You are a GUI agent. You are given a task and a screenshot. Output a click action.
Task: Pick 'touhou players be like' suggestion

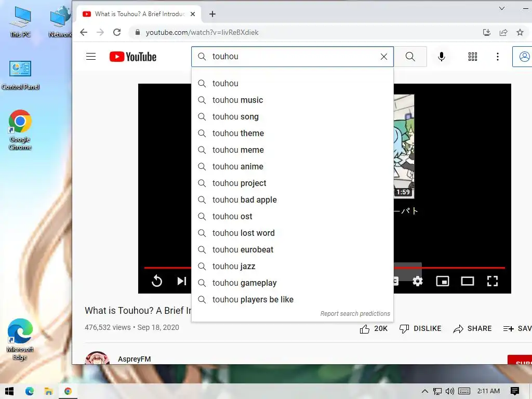[x=292, y=300]
